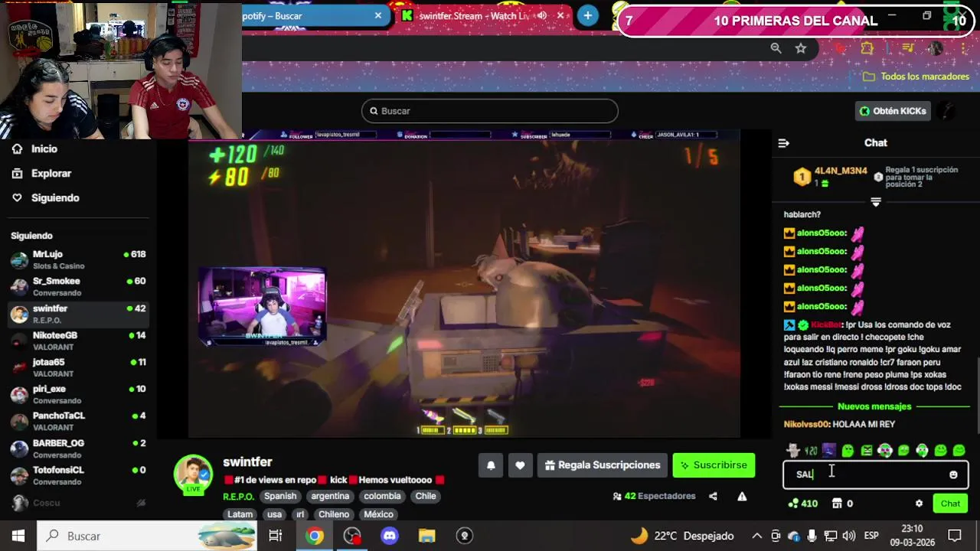Screen dimensions: 980x551
Task: Select swintfer in the following list
Action: pyautogui.click(x=77, y=314)
